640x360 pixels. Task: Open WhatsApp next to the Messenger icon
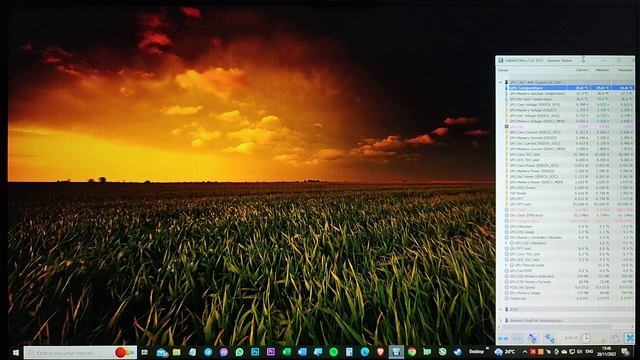(x=239, y=352)
